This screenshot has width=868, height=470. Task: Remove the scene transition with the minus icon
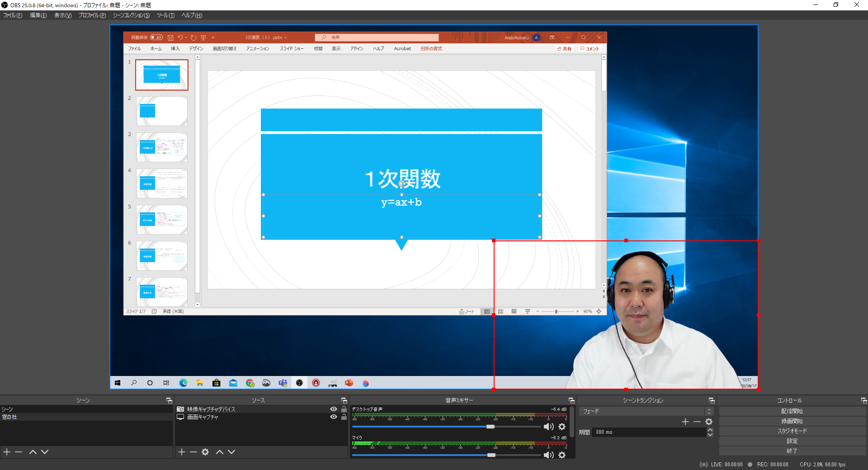coord(697,422)
